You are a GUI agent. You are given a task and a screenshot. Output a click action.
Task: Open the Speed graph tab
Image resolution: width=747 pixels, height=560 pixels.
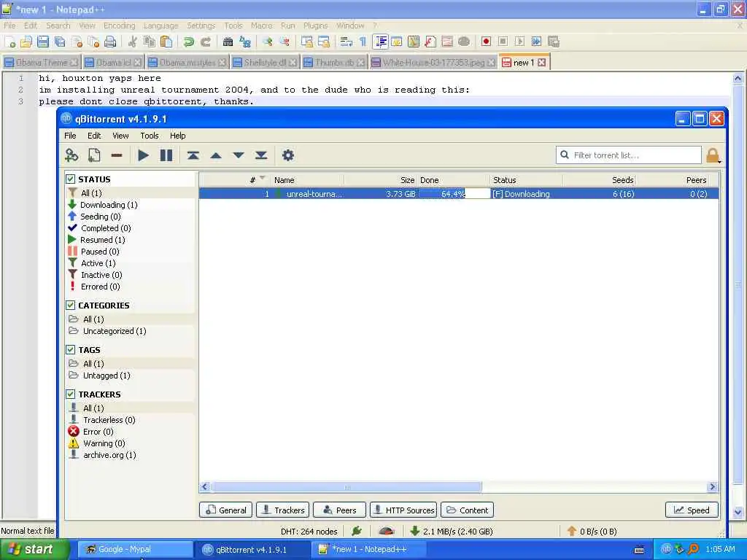pyautogui.click(x=692, y=510)
